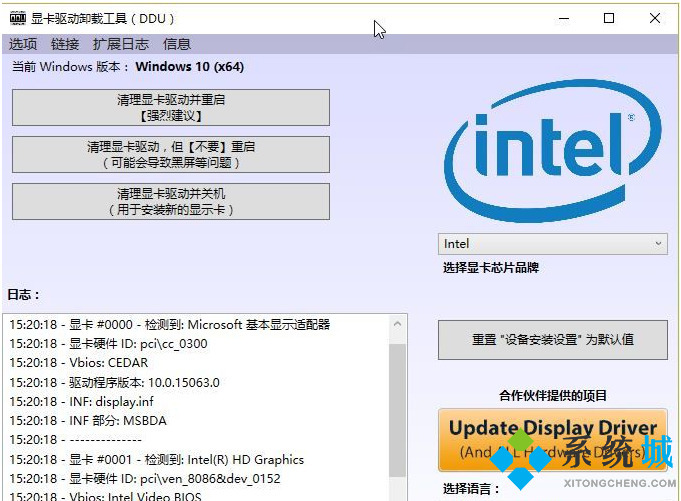
Task: Click the DDU app icon in title bar
Action: [x=18, y=18]
